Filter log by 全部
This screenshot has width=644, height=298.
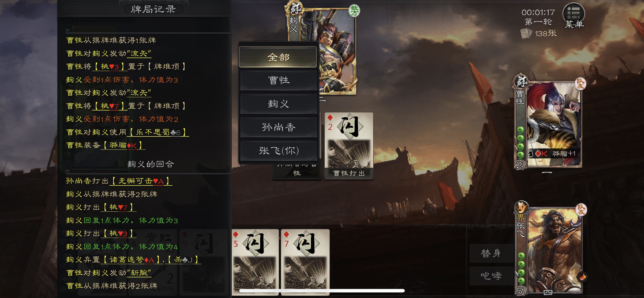pos(278,57)
